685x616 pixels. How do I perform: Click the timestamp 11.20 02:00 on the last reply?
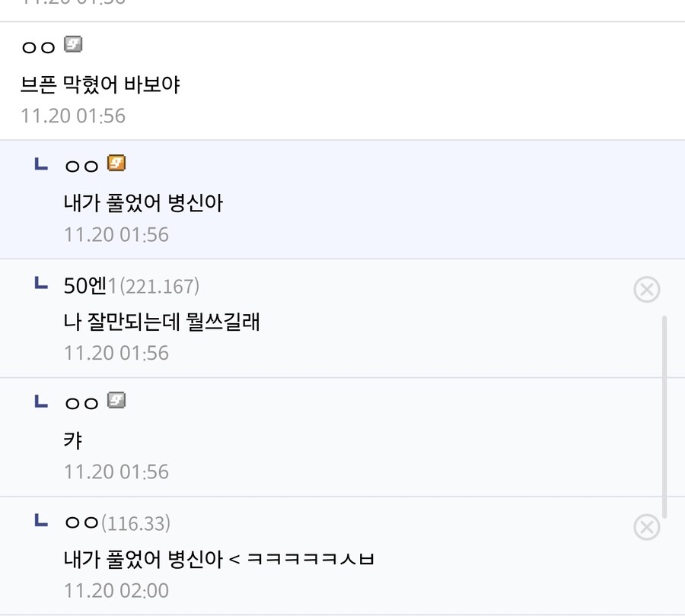coord(116,590)
